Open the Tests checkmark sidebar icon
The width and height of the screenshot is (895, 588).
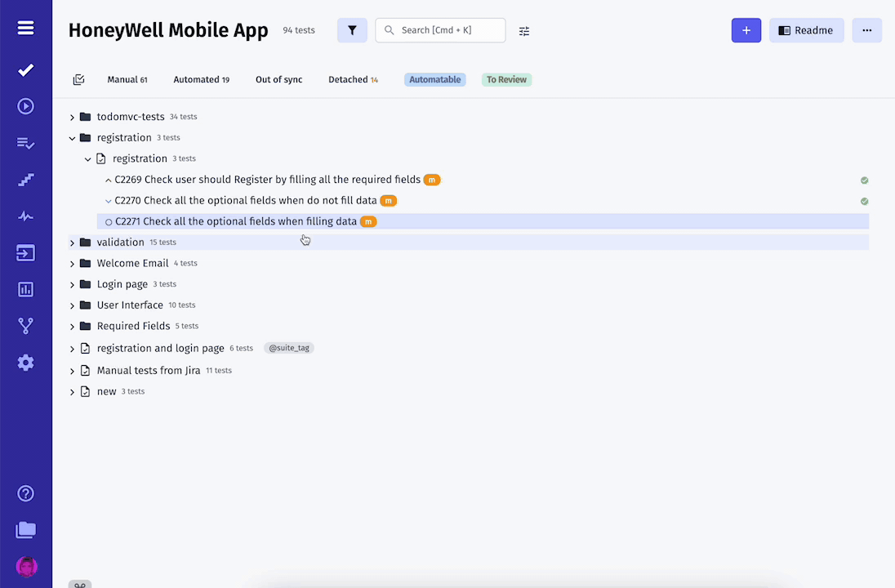pos(25,70)
